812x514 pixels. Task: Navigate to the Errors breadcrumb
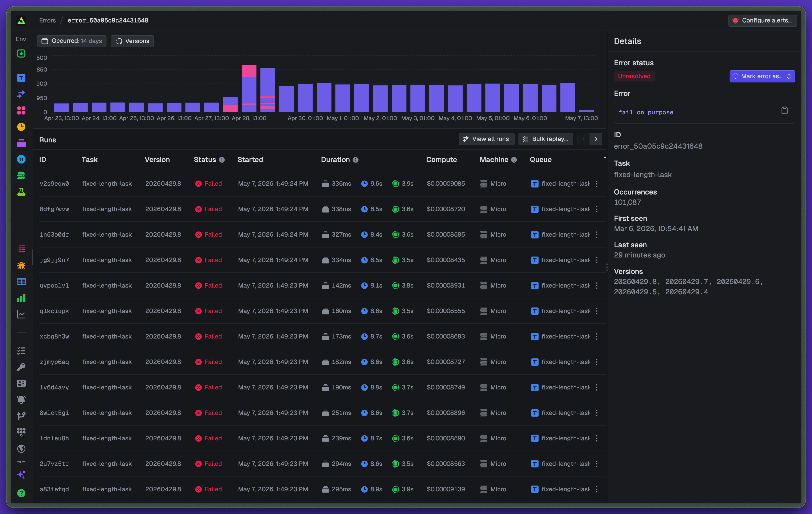pos(47,21)
